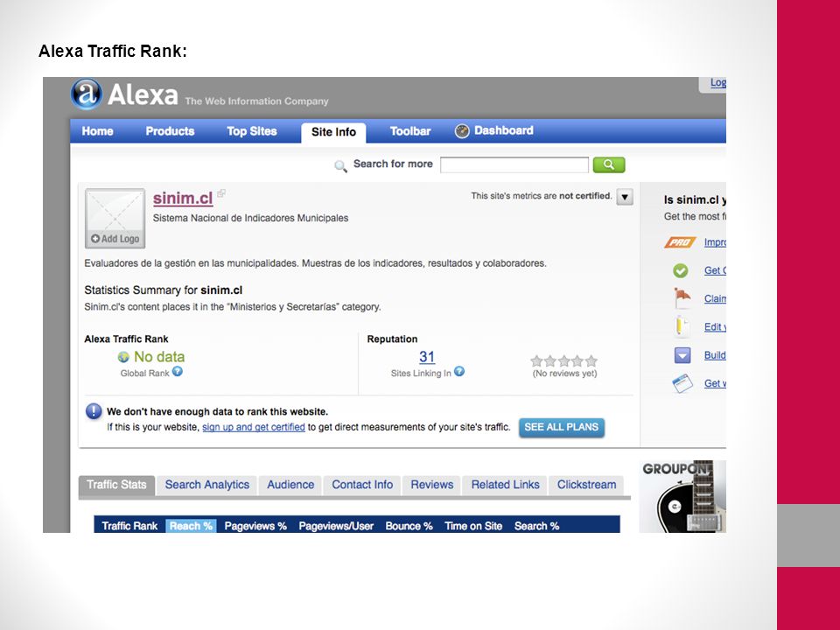Select the Pageviews/User sub-tab
This screenshot has height=630, width=840.
pos(336,526)
